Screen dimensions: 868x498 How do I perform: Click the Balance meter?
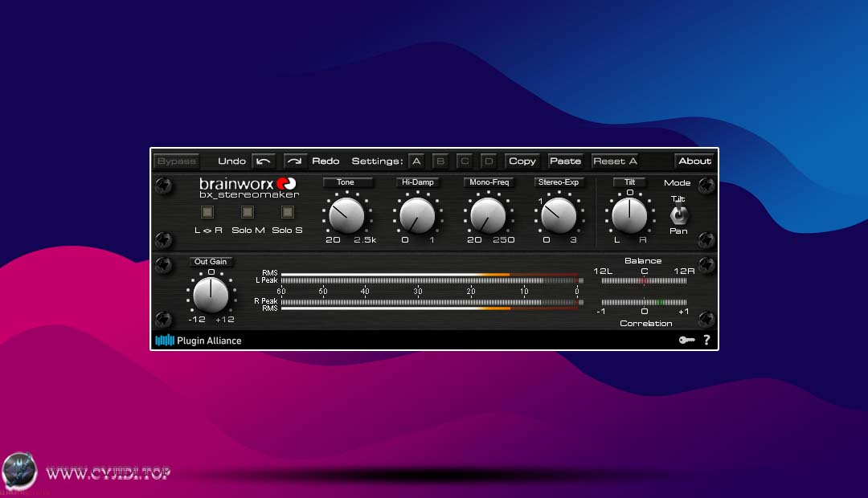click(x=644, y=281)
